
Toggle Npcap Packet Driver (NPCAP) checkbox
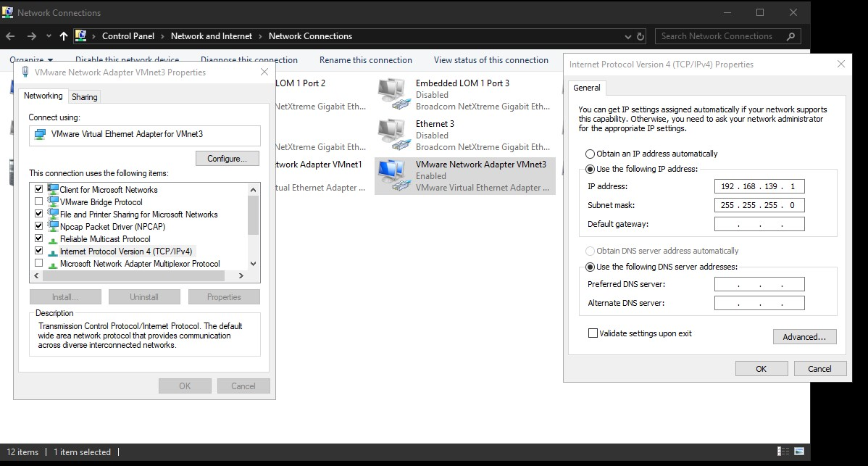point(38,226)
